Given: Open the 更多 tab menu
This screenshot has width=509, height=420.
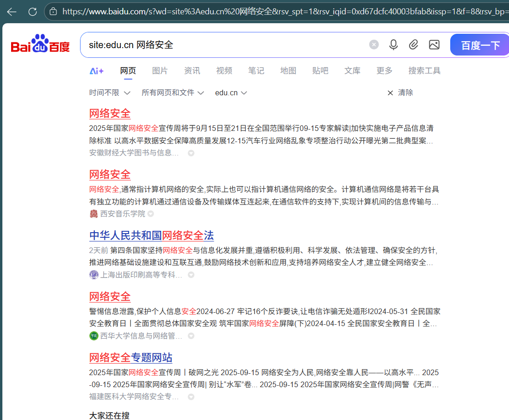Looking at the screenshot, I should pos(385,71).
